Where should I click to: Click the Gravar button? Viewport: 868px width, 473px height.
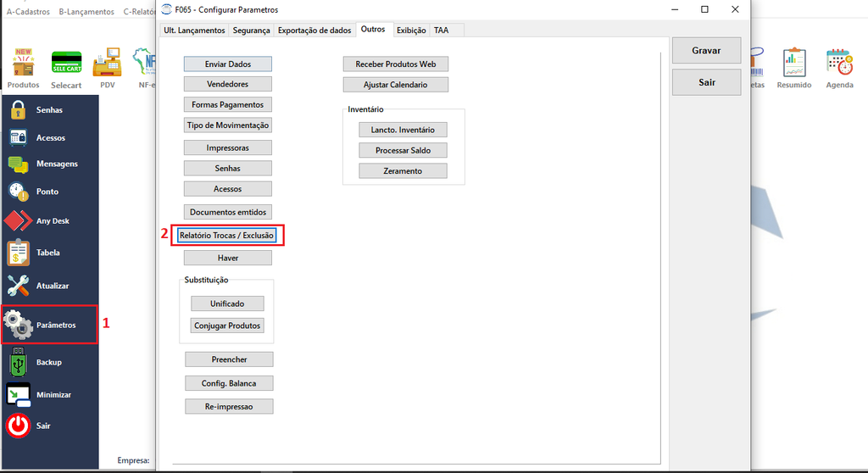(706, 50)
